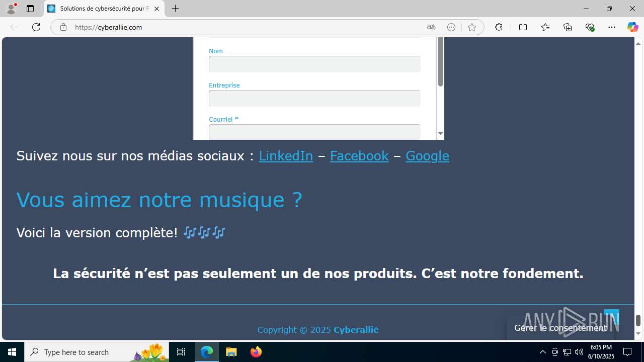The width and height of the screenshot is (644, 362).
Task: Click the Nom input field
Action: (314, 64)
